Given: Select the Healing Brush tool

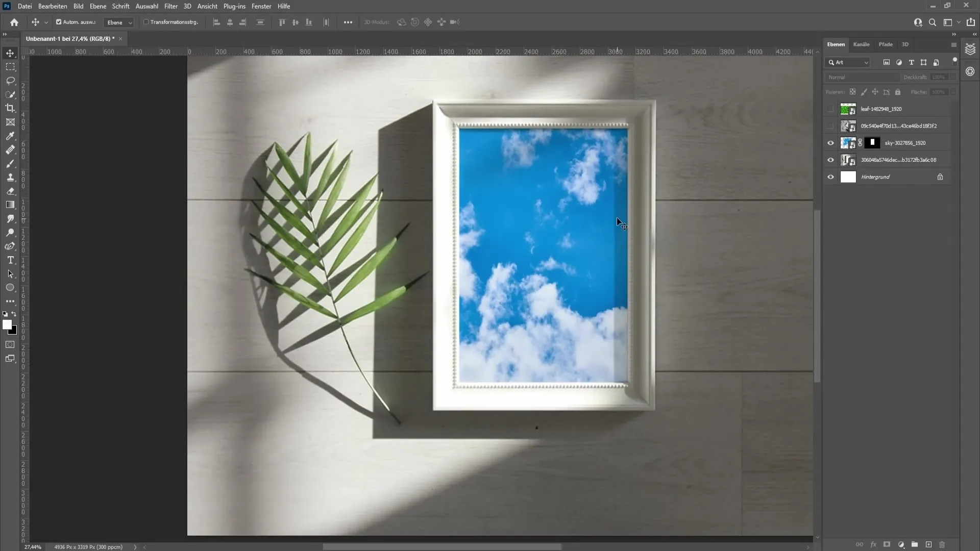Looking at the screenshot, I should tap(10, 149).
